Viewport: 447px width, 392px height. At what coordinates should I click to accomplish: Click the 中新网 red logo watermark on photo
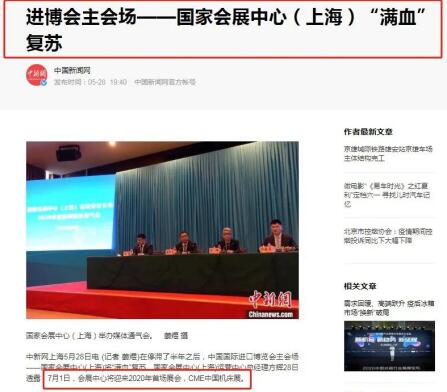pyautogui.click(x=271, y=299)
